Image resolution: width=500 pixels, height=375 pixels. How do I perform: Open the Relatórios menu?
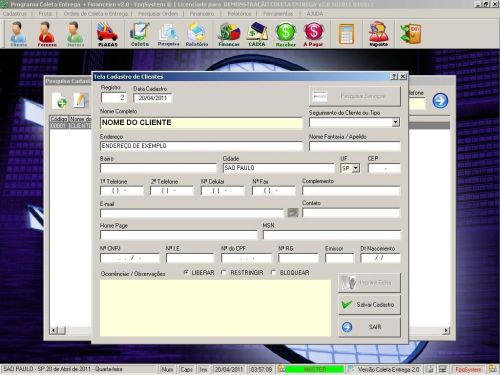(x=239, y=14)
